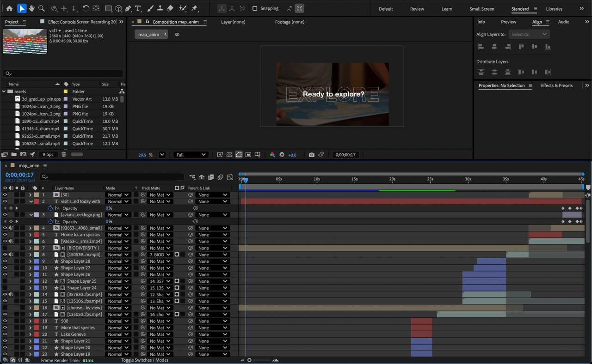Open the Align Layers to Selection dropdown
592x364 pixels.
[529, 34]
